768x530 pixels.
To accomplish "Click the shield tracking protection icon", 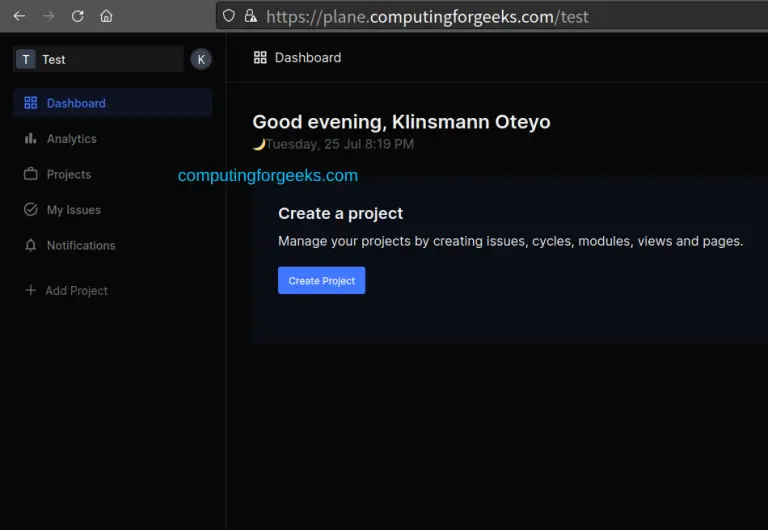I will click(x=229, y=16).
